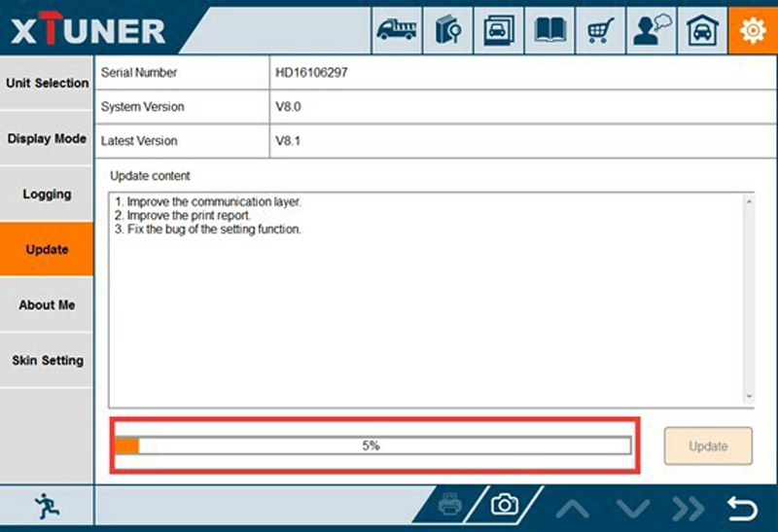Switch to Display Mode tab
The image size is (778, 532).
pyautogui.click(x=47, y=139)
